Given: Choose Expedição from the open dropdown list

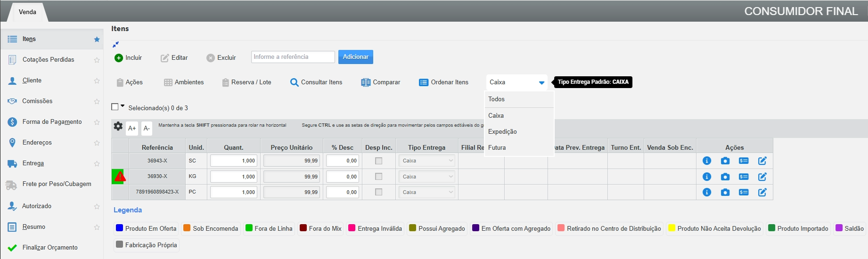Looking at the screenshot, I should (x=502, y=131).
